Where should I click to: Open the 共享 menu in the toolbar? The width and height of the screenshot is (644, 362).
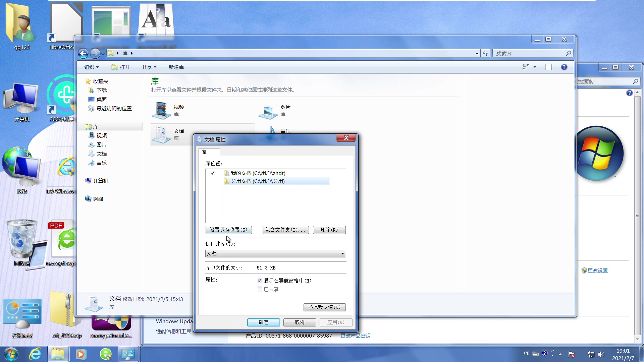(149, 67)
